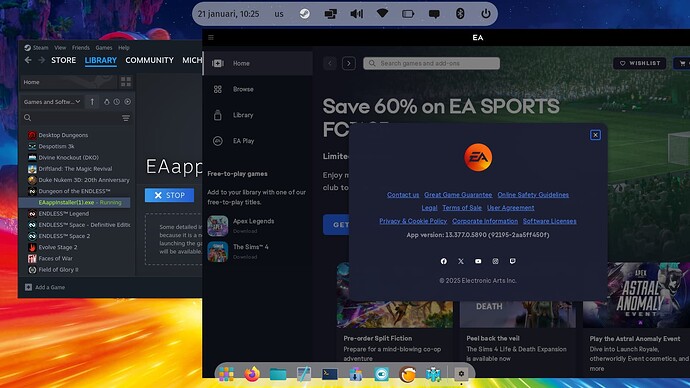Open Privacy & Cookie Policy link
This screenshot has height=388, width=690.
(413, 221)
